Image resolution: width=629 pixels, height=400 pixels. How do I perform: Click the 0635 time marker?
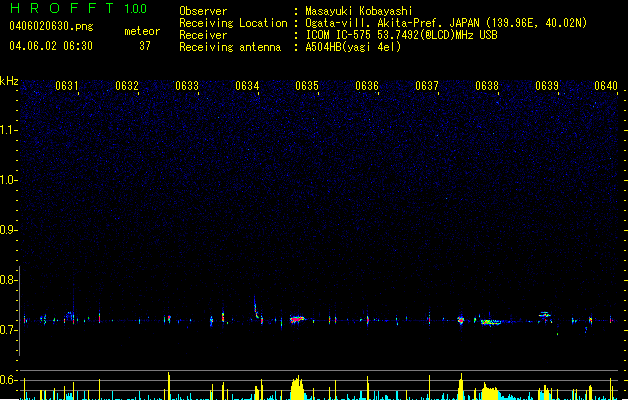click(307, 86)
